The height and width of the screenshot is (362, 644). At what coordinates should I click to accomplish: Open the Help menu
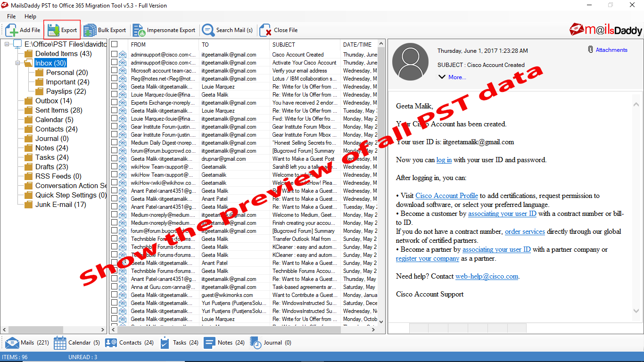point(30,16)
